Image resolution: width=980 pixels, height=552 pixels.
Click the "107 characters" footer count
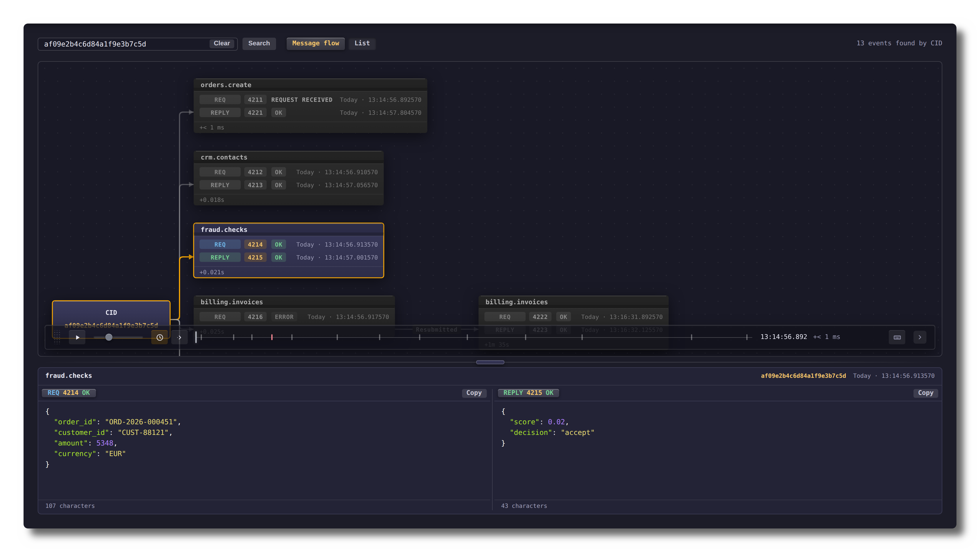coord(70,506)
